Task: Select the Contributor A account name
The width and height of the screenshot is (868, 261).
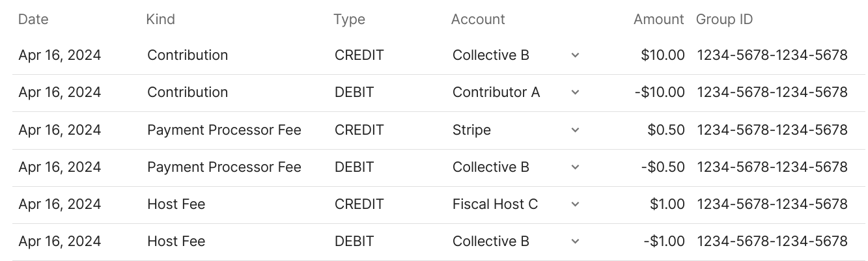Action: coord(496,92)
